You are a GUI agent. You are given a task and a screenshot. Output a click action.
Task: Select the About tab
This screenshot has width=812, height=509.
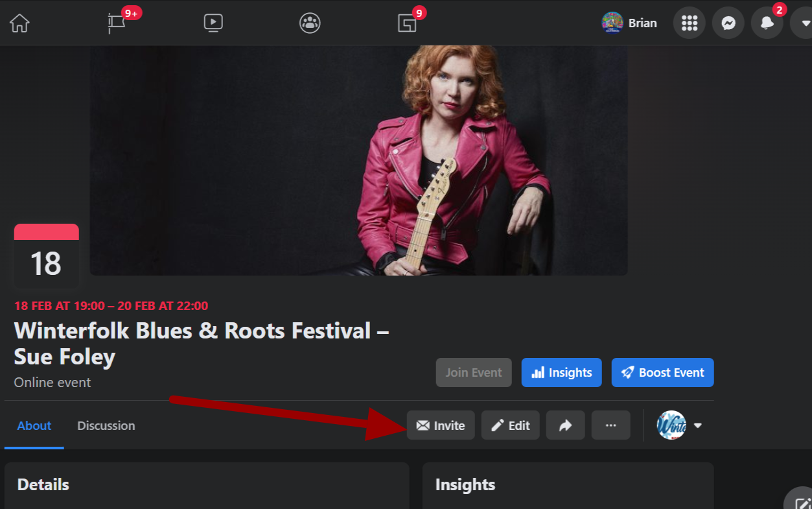coord(34,425)
